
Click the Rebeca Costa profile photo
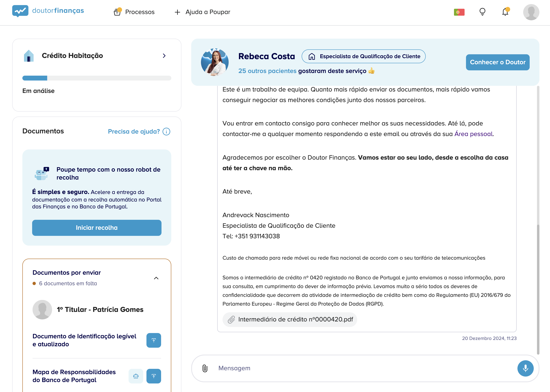click(x=215, y=62)
